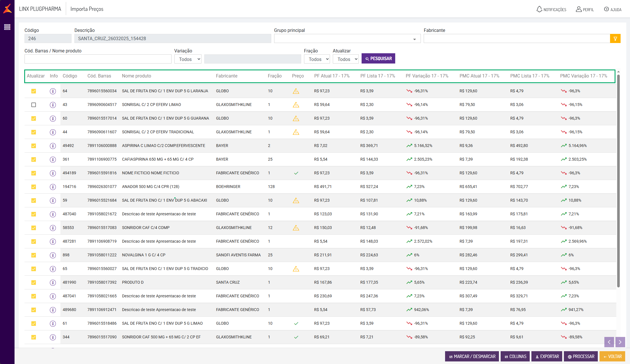The height and width of the screenshot is (364, 630).
Task: Open info icon for SONRISAL EFERV LIMAO
Action: point(53,105)
